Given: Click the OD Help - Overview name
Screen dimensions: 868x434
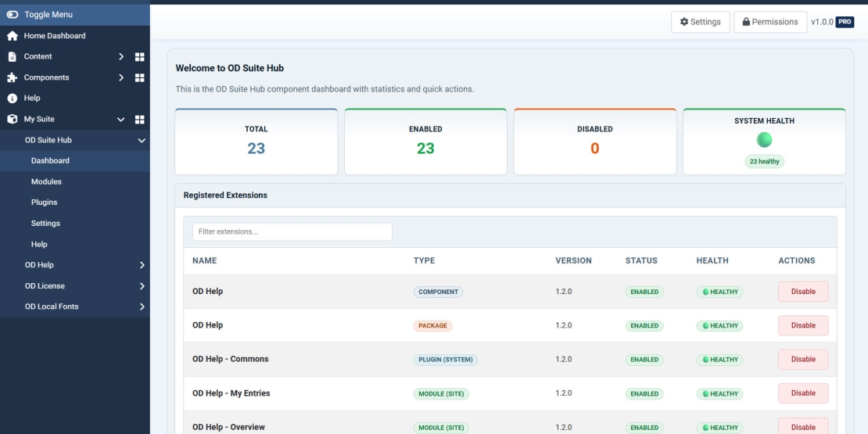Looking at the screenshot, I should click(x=228, y=428).
